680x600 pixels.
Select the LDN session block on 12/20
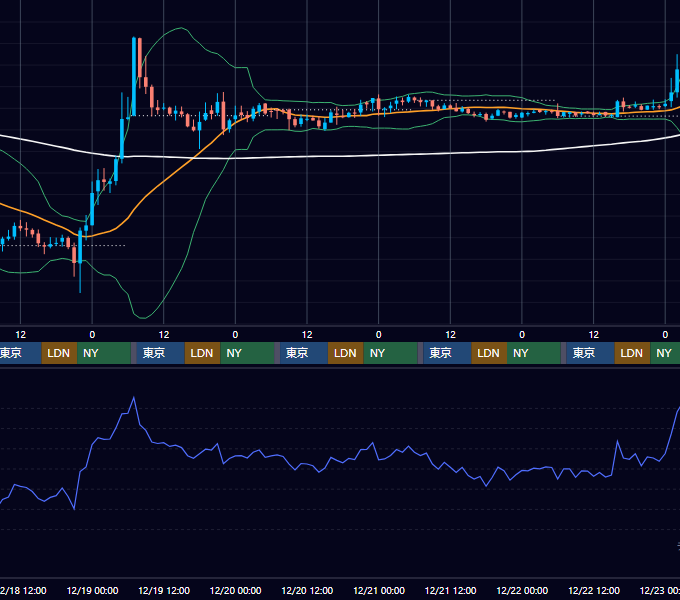click(346, 353)
